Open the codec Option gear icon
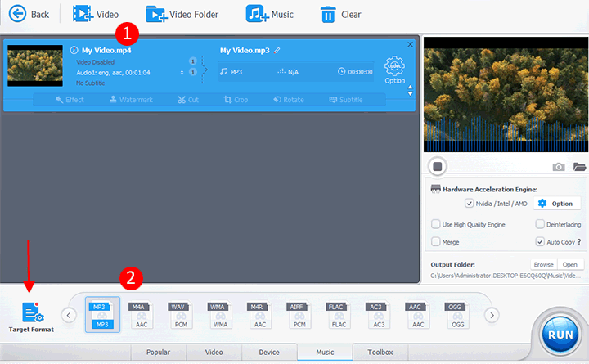Viewport: 589px width, 364px height. [x=394, y=66]
